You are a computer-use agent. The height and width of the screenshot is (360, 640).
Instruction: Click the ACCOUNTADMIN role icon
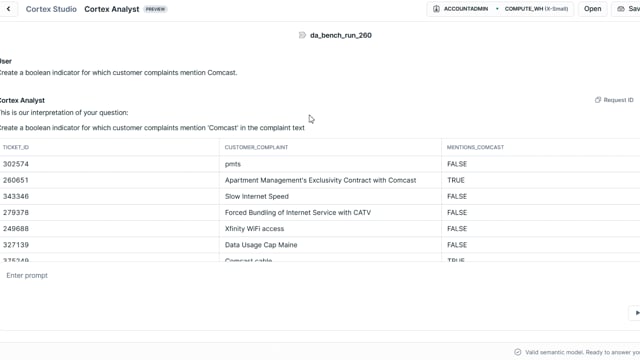click(x=436, y=9)
